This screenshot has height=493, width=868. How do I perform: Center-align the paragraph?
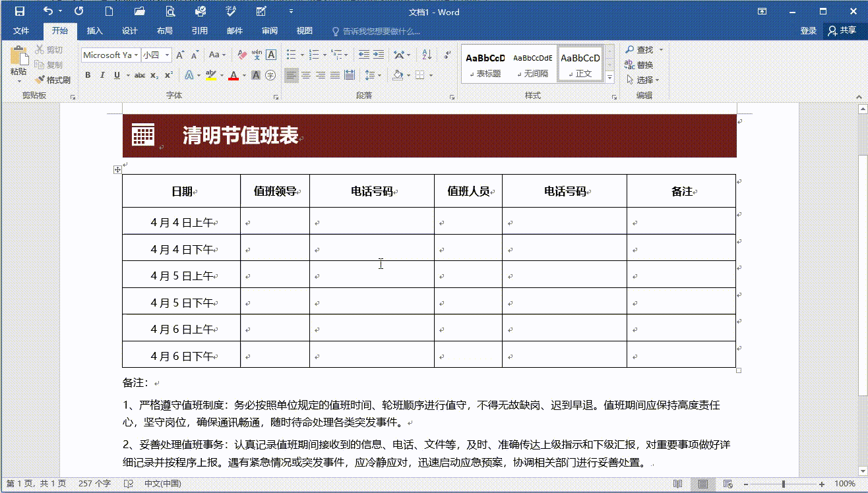pos(306,75)
